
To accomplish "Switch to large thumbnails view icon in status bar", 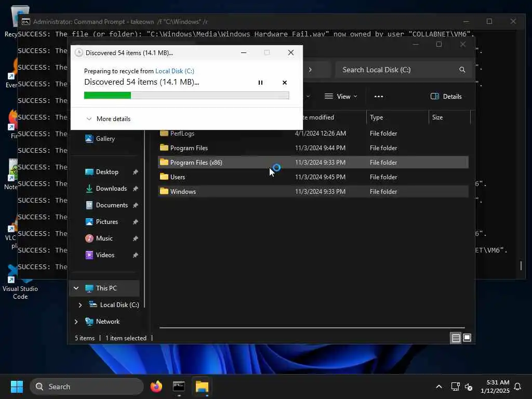I will click(467, 338).
